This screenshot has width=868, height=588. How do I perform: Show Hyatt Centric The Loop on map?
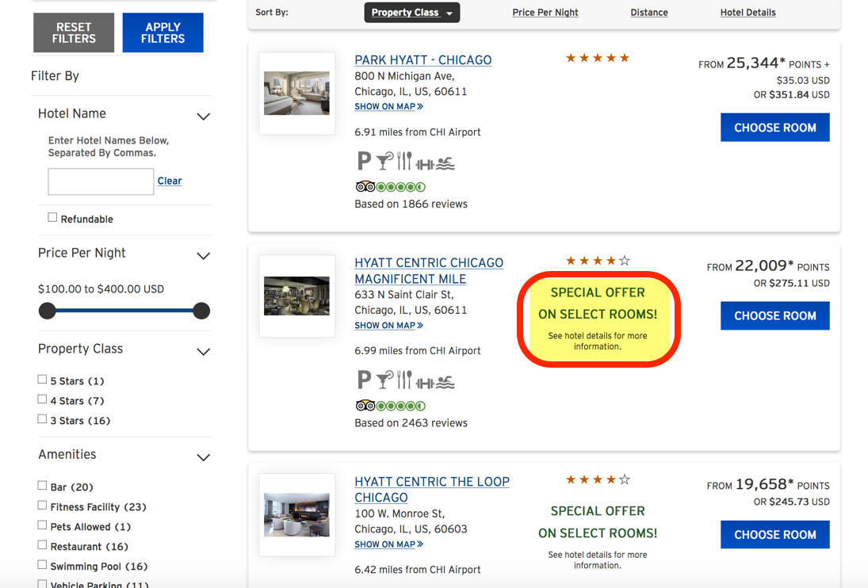(388, 544)
